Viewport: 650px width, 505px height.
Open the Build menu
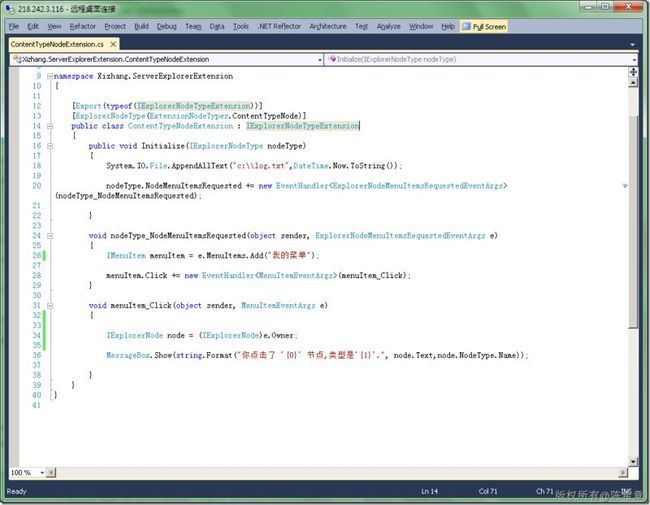[141, 27]
